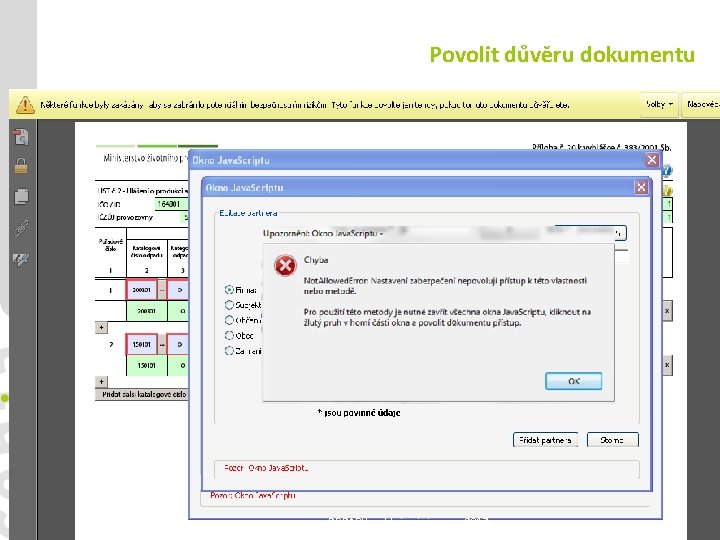This screenshot has height=540, width=720.
Task: Click the NotAllowedError message text
Action: point(445,286)
